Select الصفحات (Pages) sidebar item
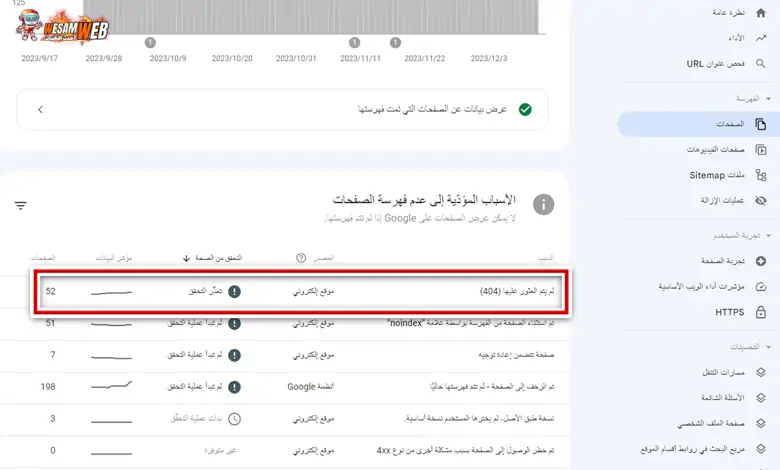 [x=698, y=124]
